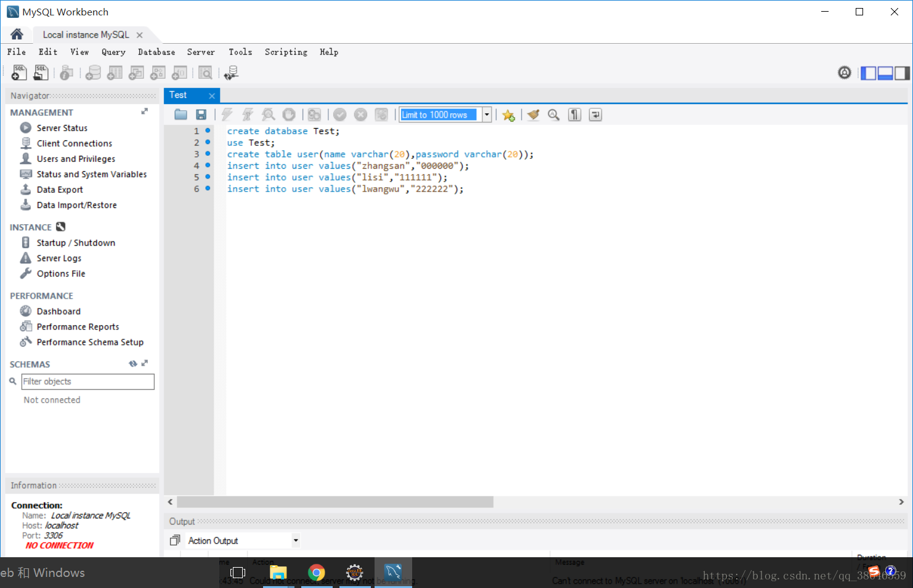Screen dimensions: 913x588
Task: Open Client Connections
Action: click(x=74, y=143)
